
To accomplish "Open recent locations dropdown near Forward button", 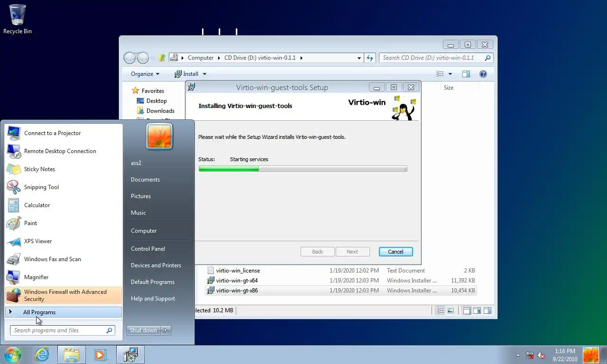I will click(x=153, y=58).
